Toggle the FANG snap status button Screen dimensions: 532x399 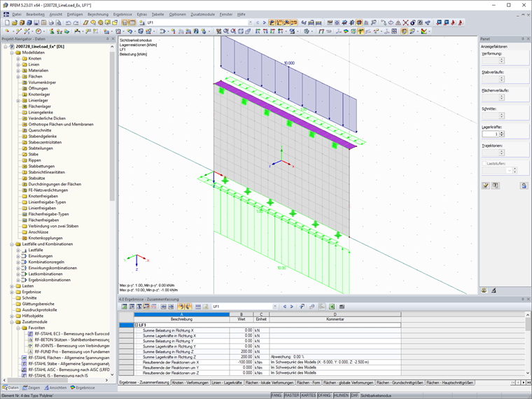point(276,395)
